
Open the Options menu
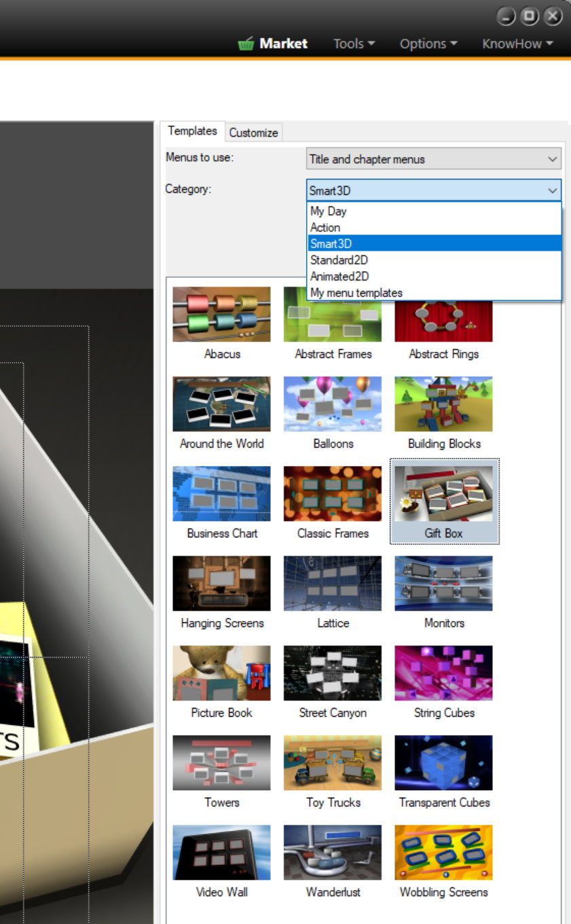tap(428, 44)
